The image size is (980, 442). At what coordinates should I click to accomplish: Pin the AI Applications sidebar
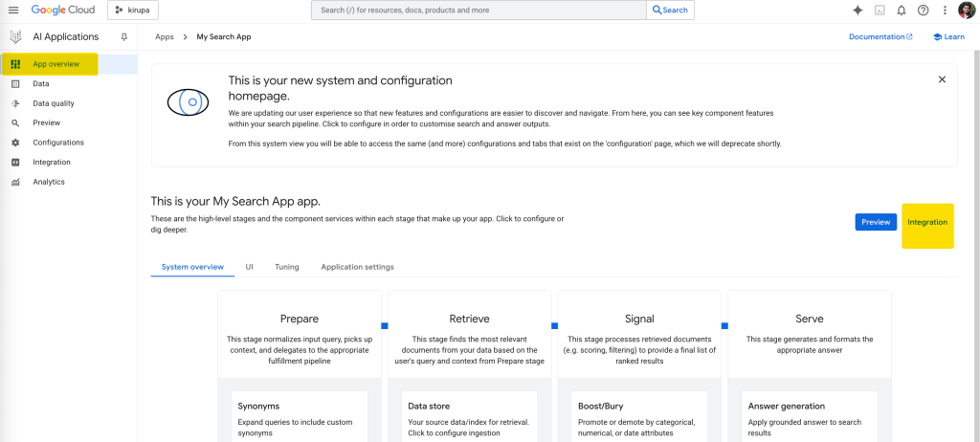click(x=123, y=36)
